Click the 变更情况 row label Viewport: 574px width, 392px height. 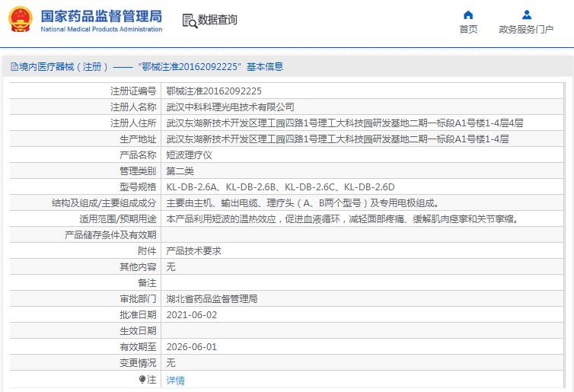138,363
